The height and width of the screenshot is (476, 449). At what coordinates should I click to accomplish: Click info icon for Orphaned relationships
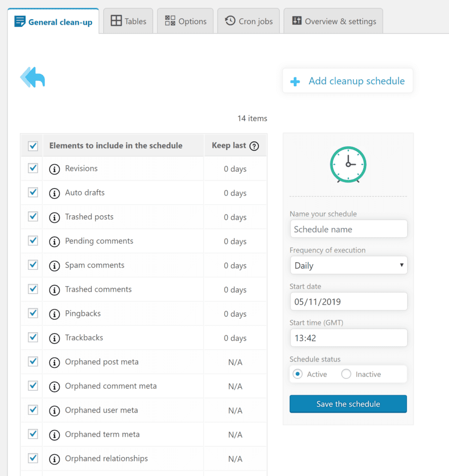pos(55,459)
